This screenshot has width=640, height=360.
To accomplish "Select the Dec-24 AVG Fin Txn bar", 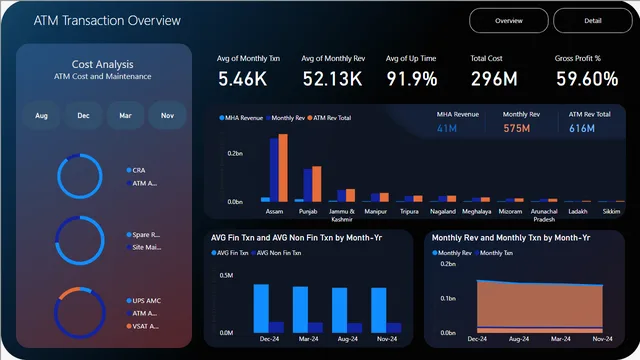I will 261,308.
